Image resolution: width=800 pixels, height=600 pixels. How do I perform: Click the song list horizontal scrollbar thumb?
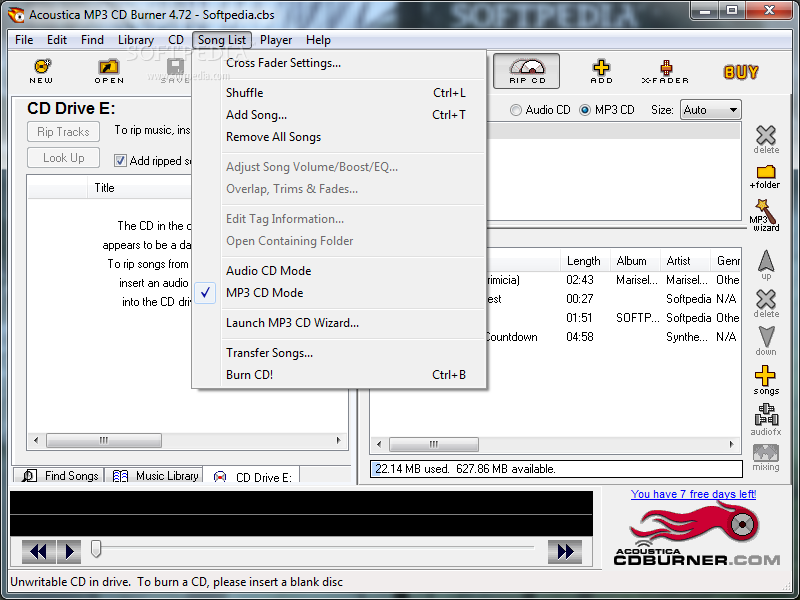coord(434,444)
